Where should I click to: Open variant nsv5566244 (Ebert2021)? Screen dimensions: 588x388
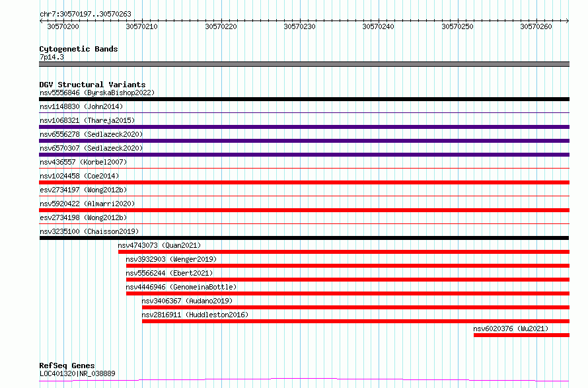[x=170, y=273]
